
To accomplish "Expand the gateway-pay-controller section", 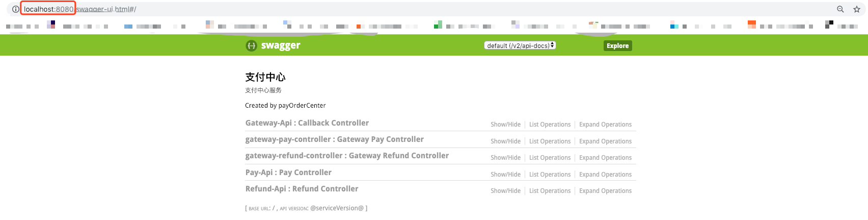I will pos(334,139).
